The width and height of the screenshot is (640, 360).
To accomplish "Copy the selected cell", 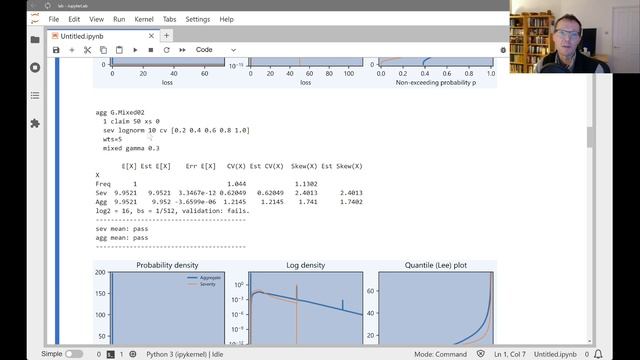I will point(103,50).
